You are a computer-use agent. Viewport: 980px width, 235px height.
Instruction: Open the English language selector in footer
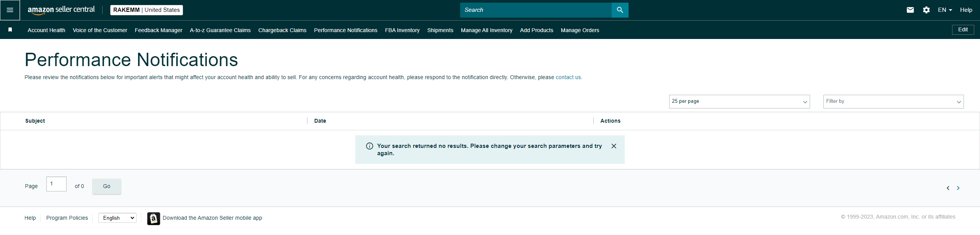point(118,218)
